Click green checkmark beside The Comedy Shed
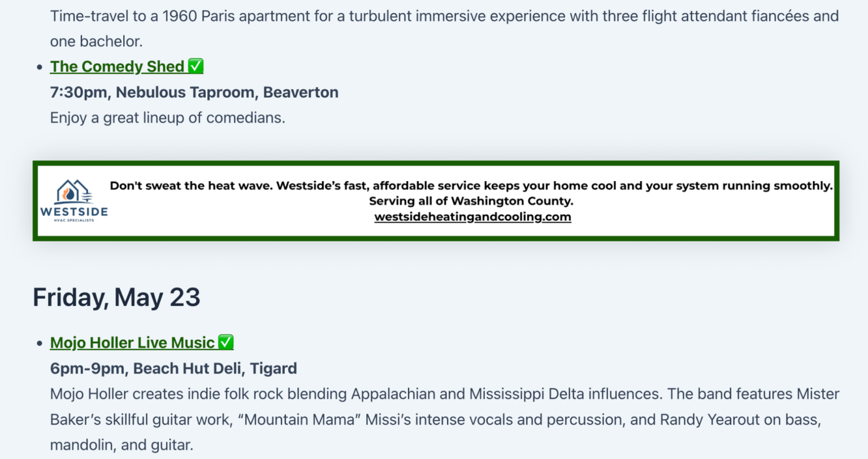The width and height of the screenshot is (868, 459). coord(196,66)
